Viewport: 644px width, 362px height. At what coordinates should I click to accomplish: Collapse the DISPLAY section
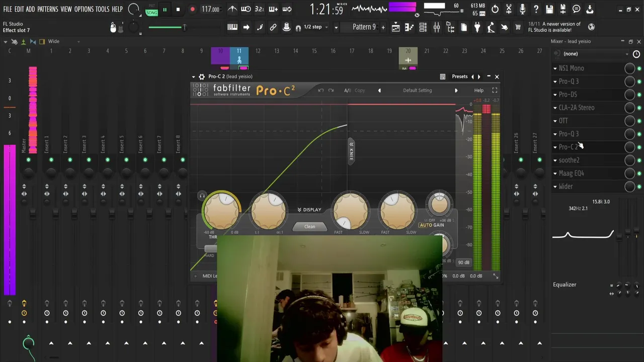pyautogui.click(x=309, y=210)
